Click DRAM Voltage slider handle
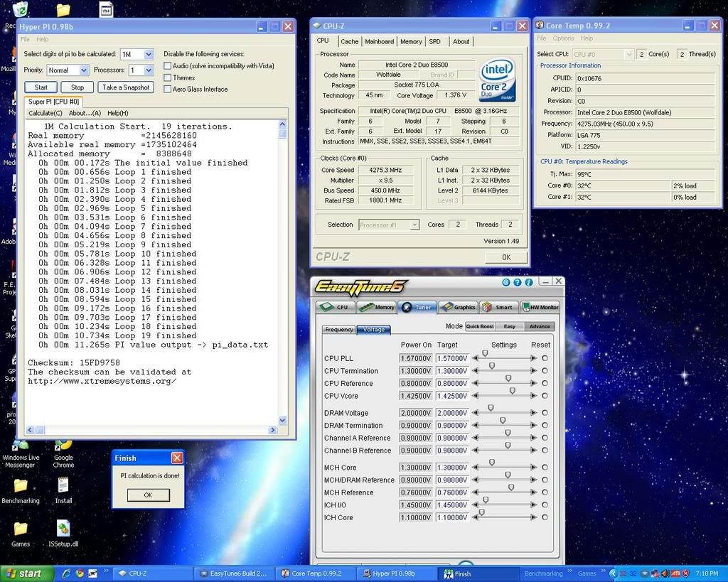 coord(491,408)
